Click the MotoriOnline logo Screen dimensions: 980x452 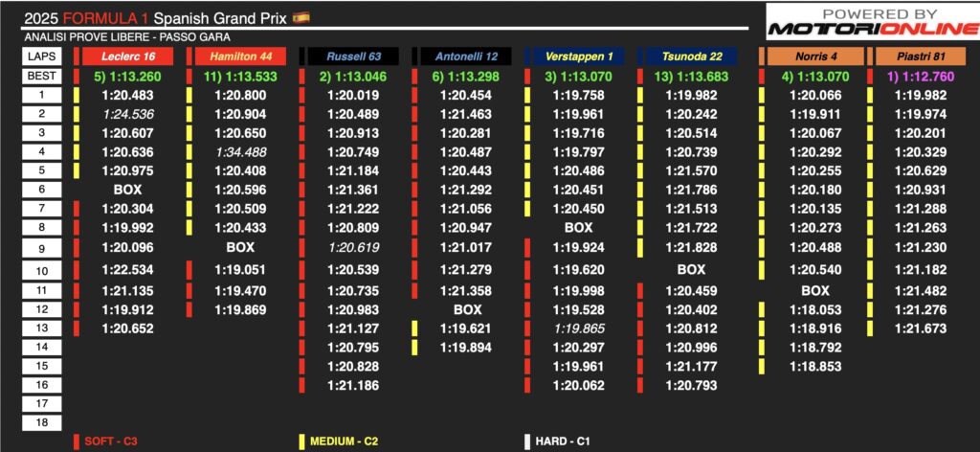click(x=873, y=23)
